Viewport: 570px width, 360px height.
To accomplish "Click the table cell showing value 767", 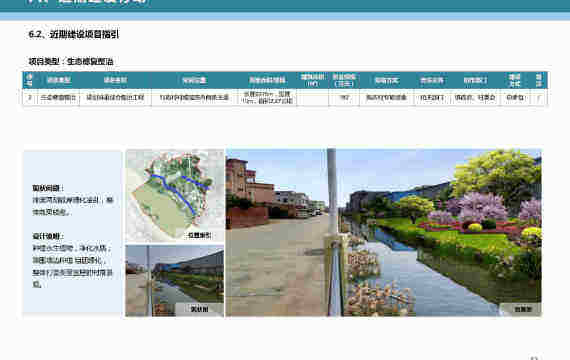I will [344, 97].
